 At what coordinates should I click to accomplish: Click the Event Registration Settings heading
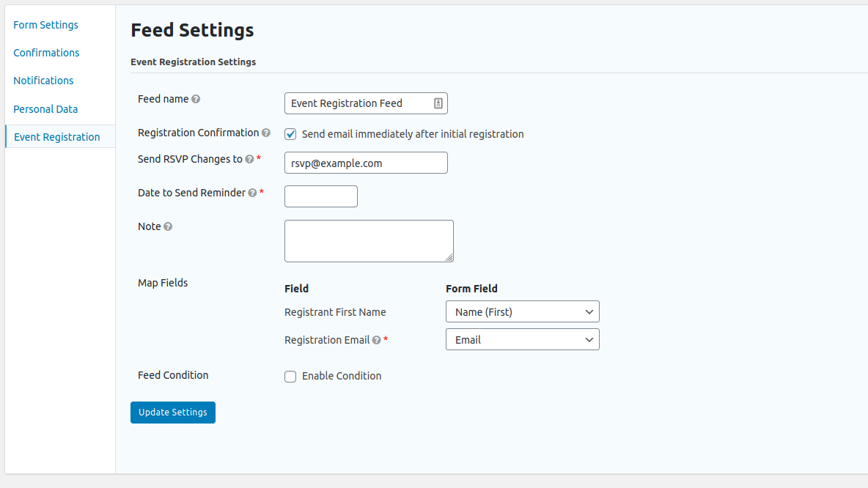tap(194, 62)
